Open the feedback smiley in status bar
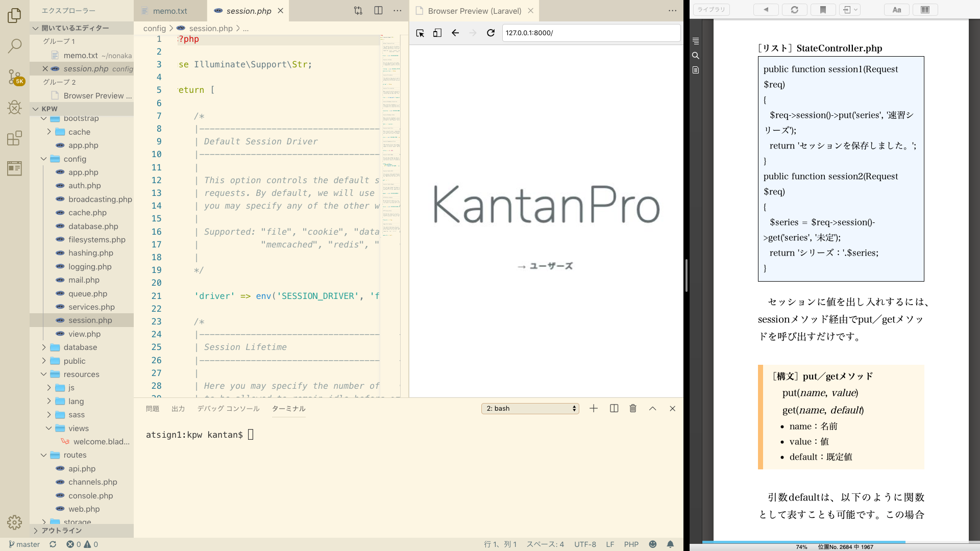 point(652,544)
